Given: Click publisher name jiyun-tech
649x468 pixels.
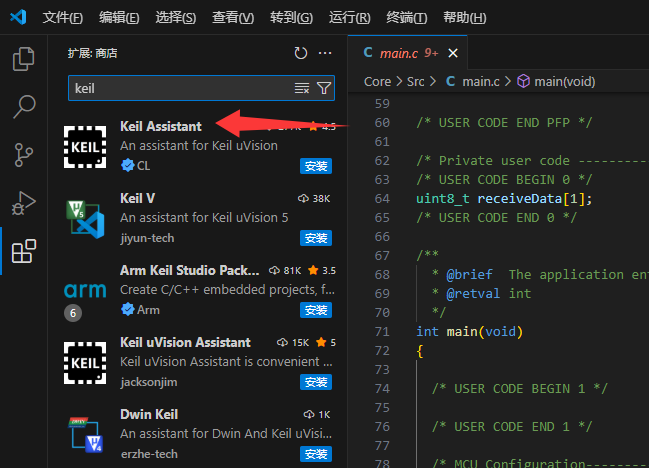Looking at the screenshot, I should [x=147, y=238].
